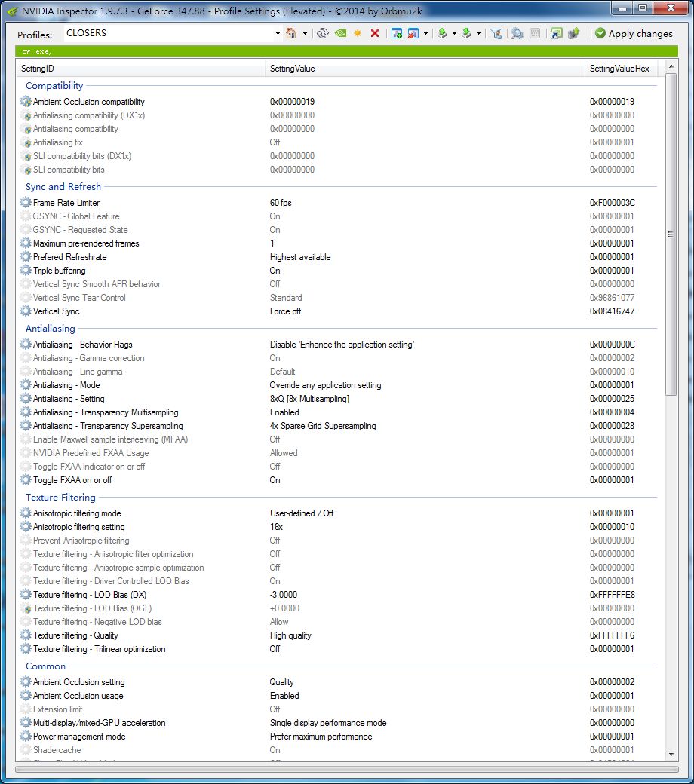Sort by the SettingValueHex column header
The width and height of the screenshot is (694, 784).
click(x=621, y=69)
